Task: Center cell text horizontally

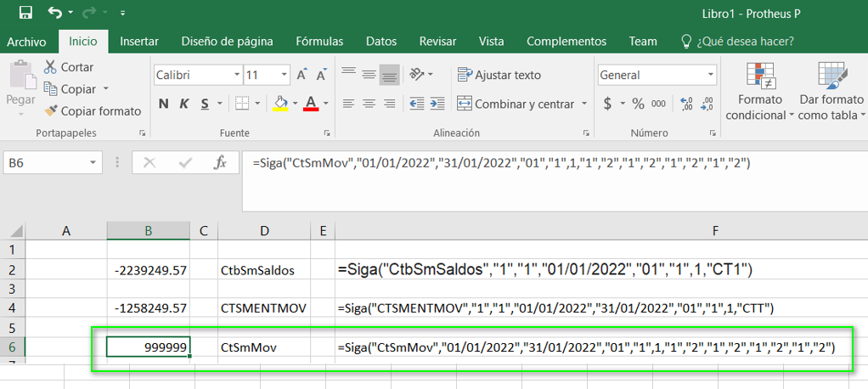Action: (x=369, y=104)
